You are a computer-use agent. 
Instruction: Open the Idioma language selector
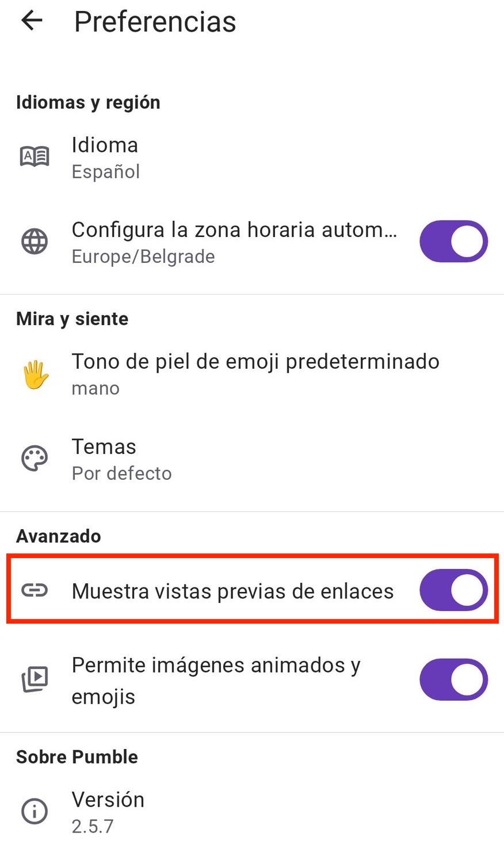pos(105,146)
